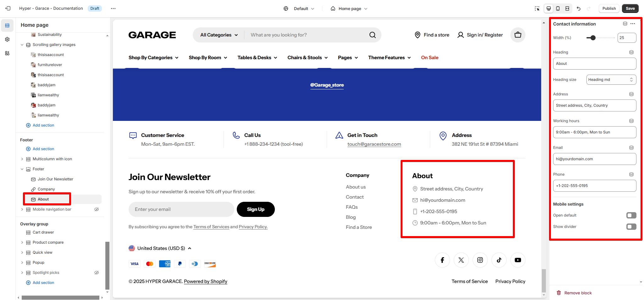Open the All Categories dropdown in search bar

pyautogui.click(x=219, y=35)
